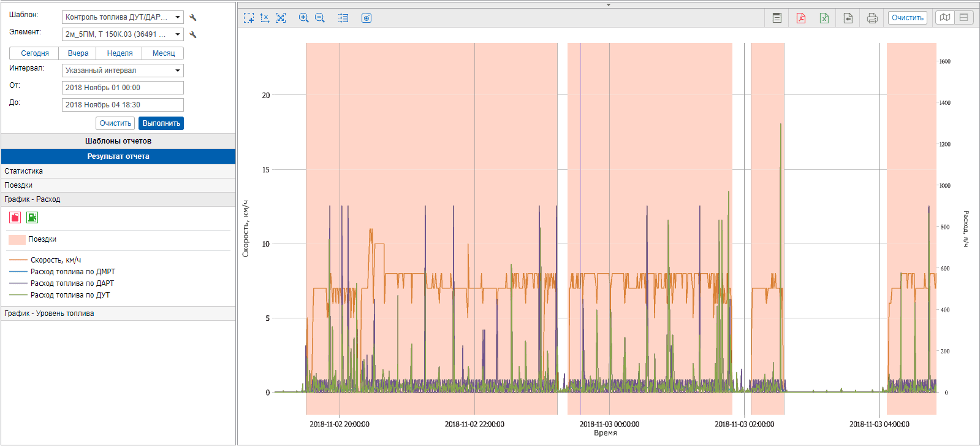Image resolution: width=980 pixels, height=446 pixels.
Task: Open the Интервал dropdown
Action: point(123,71)
